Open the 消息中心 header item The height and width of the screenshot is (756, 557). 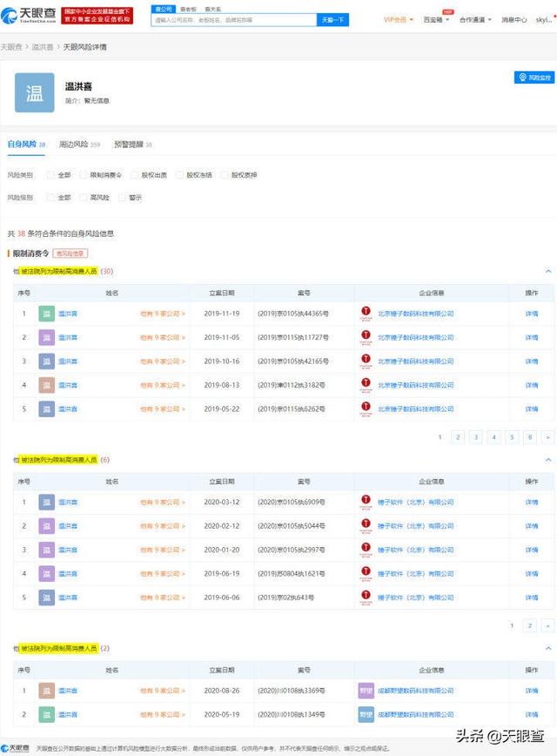click(513, 20)
